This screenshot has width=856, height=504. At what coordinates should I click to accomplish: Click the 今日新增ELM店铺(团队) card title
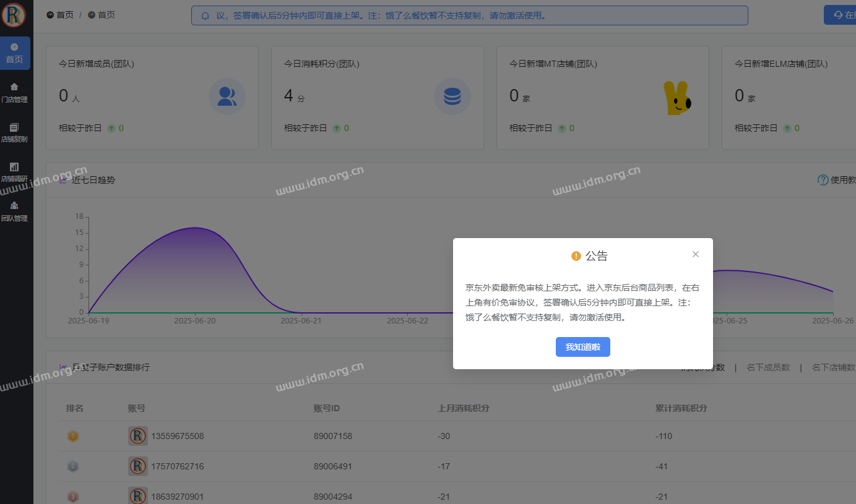(x=781, y=64)
